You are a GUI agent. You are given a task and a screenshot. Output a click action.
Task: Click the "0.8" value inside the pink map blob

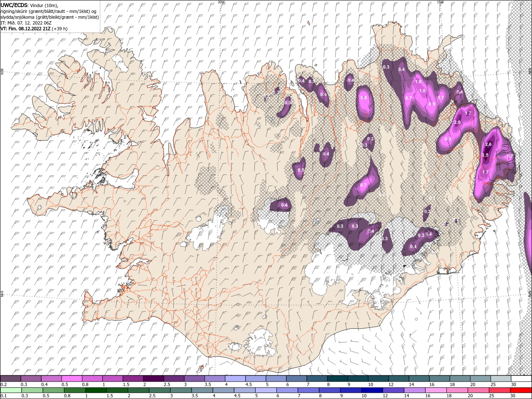[364, 98]
